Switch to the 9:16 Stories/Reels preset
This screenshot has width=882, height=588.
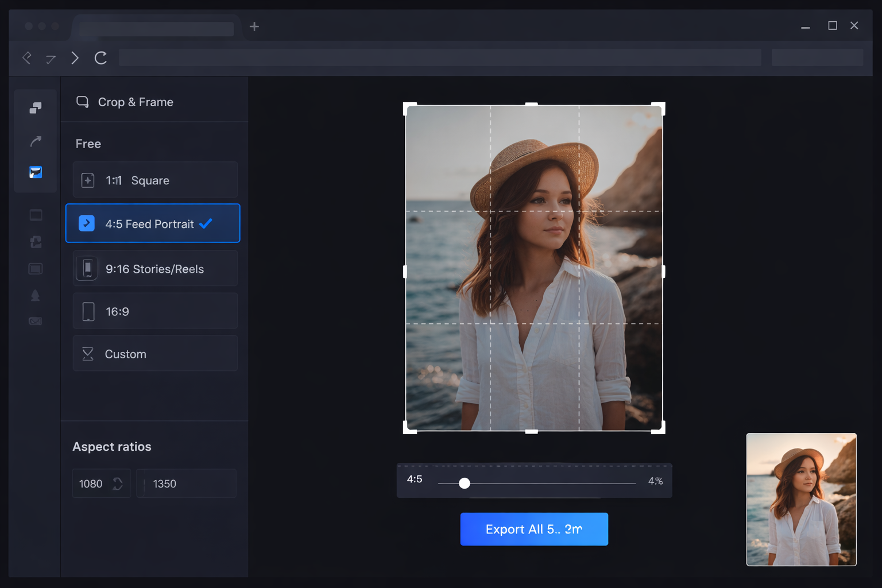[154, 268]
